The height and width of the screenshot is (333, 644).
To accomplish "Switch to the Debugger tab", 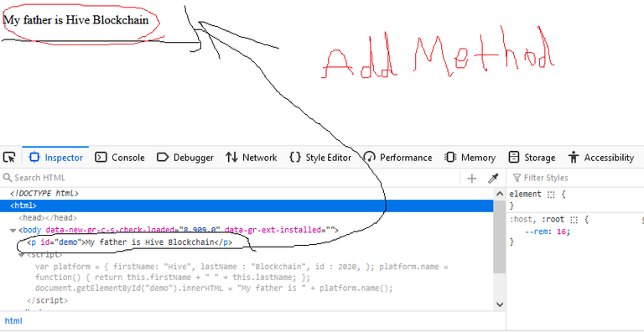I will click(185, 157).
